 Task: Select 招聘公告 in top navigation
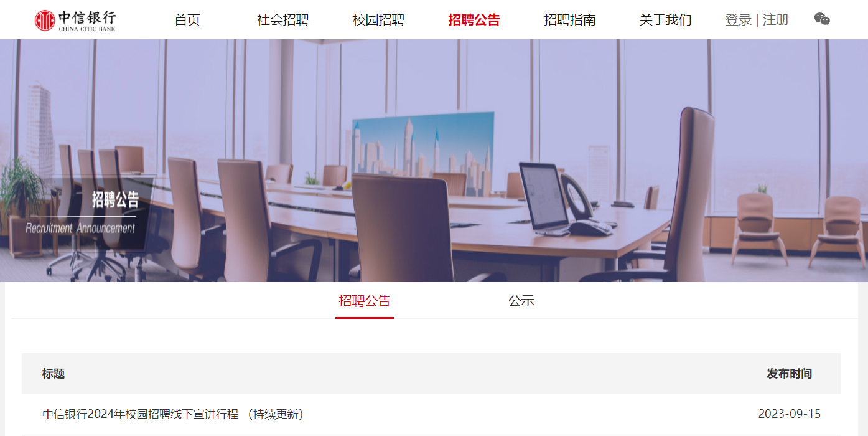point(474,20)
